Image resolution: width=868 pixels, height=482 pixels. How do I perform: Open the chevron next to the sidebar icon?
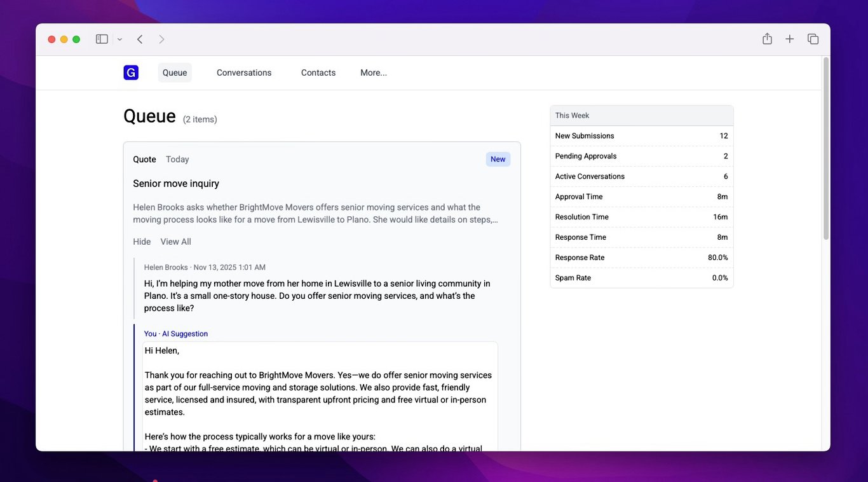point(119,39)
